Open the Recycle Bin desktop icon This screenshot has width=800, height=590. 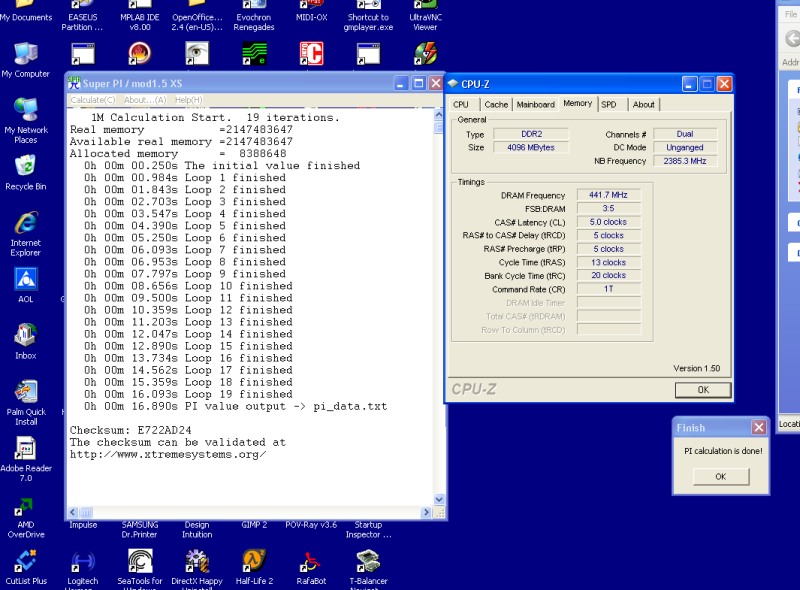(x=25, y=166)
